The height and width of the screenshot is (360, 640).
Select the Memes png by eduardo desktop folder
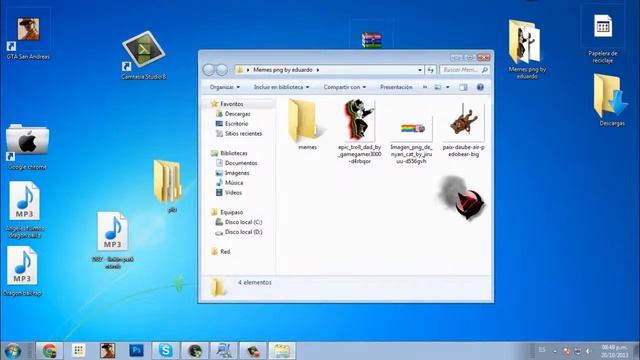point(527,49)
